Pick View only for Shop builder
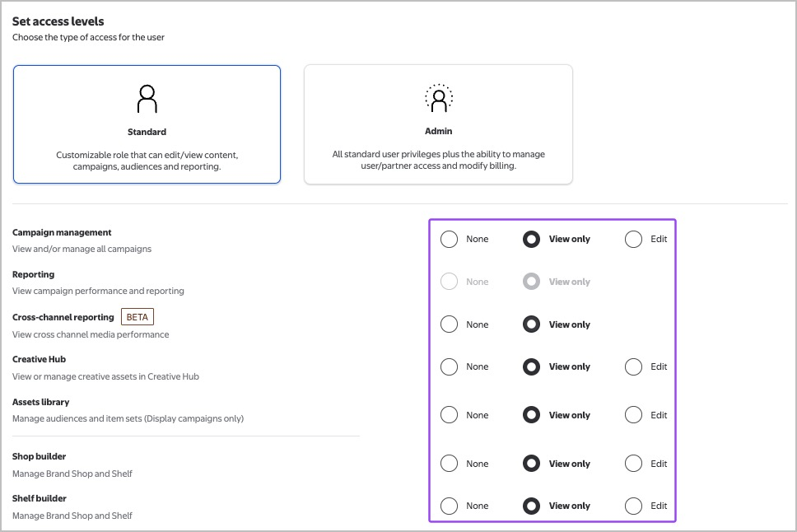This screenshot has height=532, width=797. 531,464
